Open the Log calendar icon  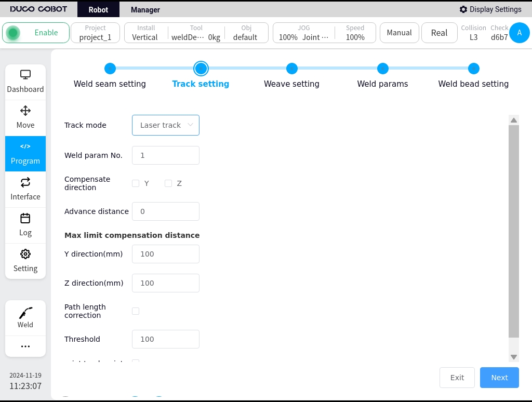[25, 218]
